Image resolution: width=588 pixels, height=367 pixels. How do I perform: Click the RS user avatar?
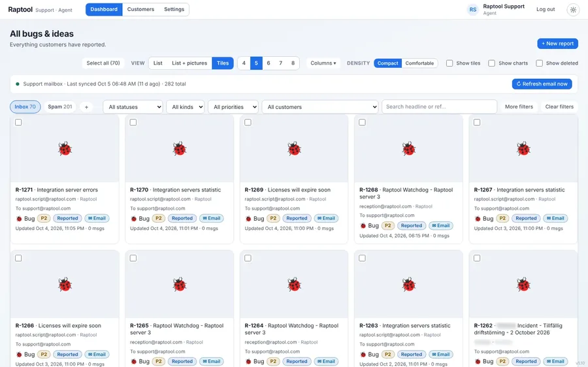tap(473, 10)
